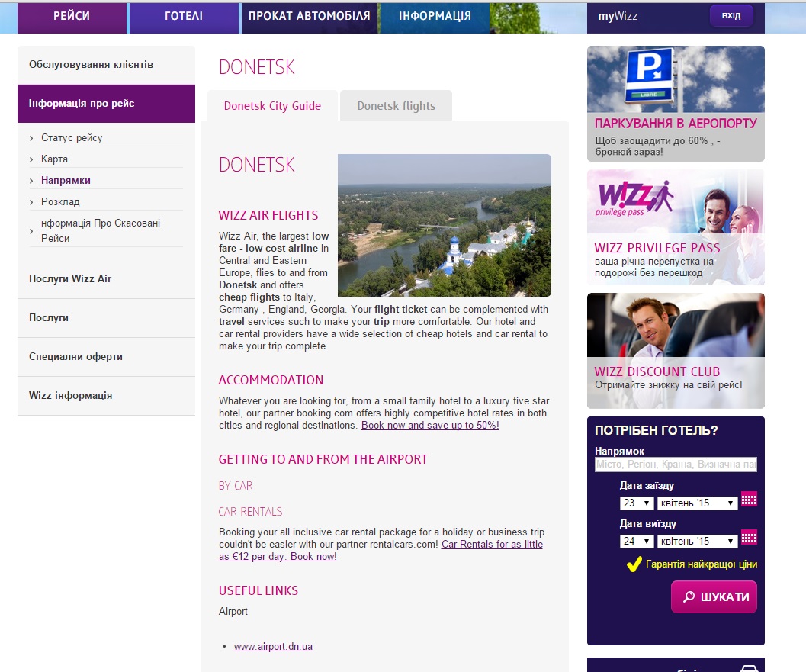
Task: Click the yellow best price guarantee checkmark
Action: tap(633, 564)
